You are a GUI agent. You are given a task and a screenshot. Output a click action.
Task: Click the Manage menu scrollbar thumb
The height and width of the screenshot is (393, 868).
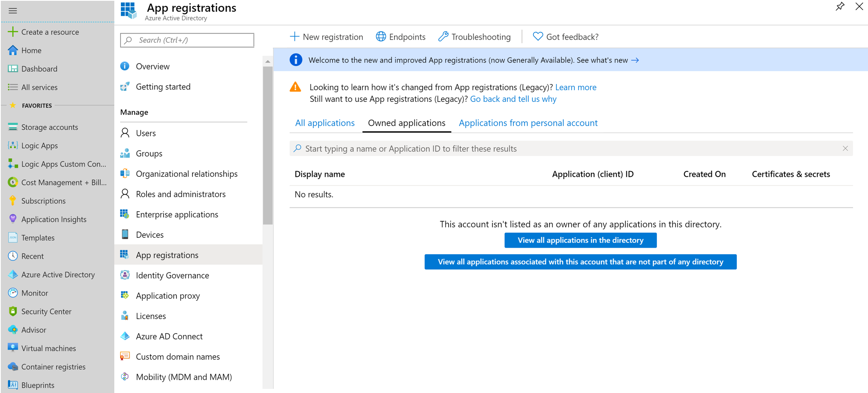pos(268,145)
